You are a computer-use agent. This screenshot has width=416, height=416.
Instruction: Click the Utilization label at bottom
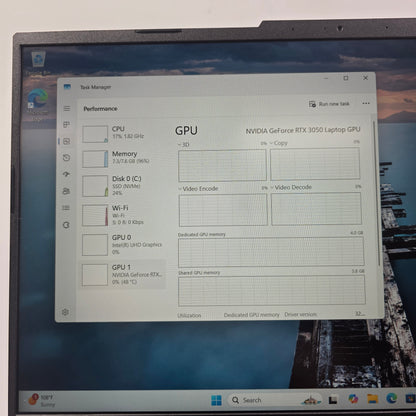189,315
